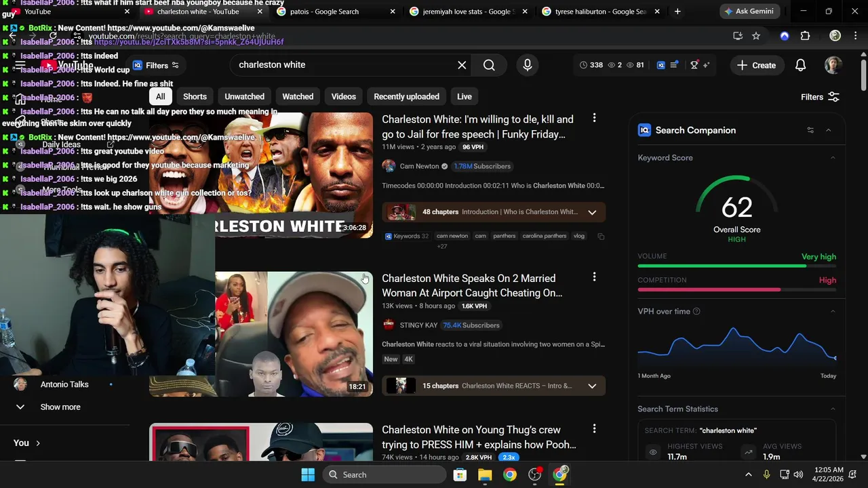Open STINGY KAY channel link

(418, 325)
